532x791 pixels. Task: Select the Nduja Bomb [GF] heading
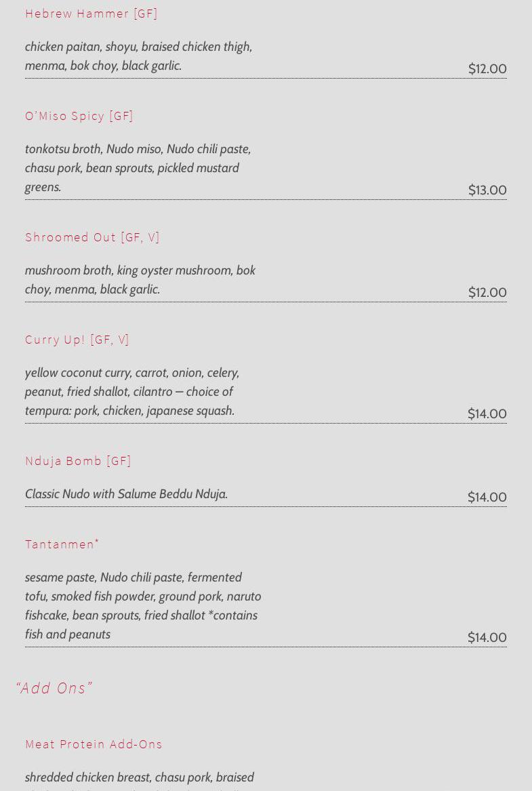(x=78, y=461)
